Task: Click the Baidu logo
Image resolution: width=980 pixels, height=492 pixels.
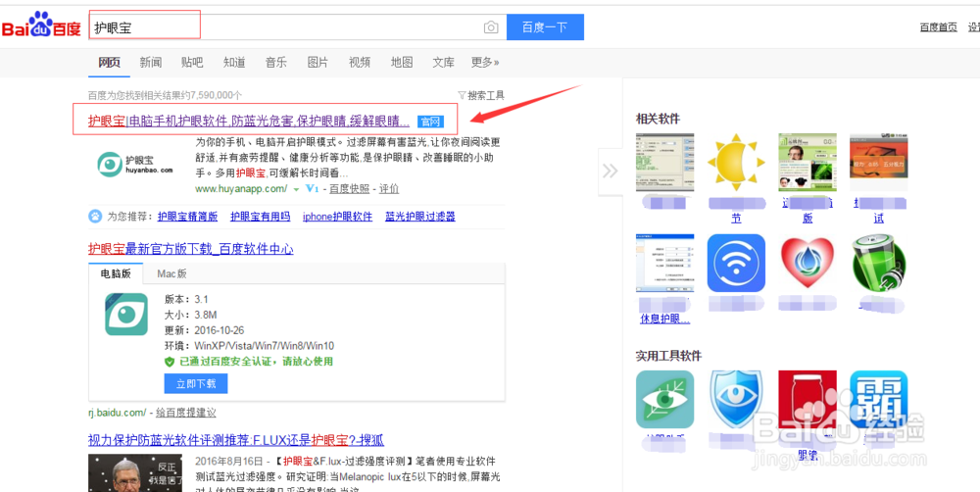Action: (x=41, y=26)
